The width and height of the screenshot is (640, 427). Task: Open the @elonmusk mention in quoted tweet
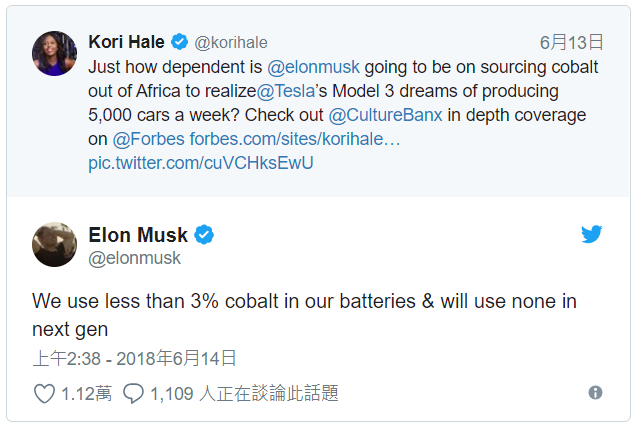point(314,67)
